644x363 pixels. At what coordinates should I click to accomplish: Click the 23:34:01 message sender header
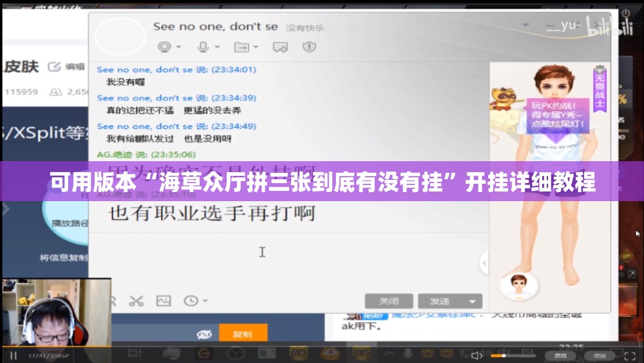click(x=176, y=70)
